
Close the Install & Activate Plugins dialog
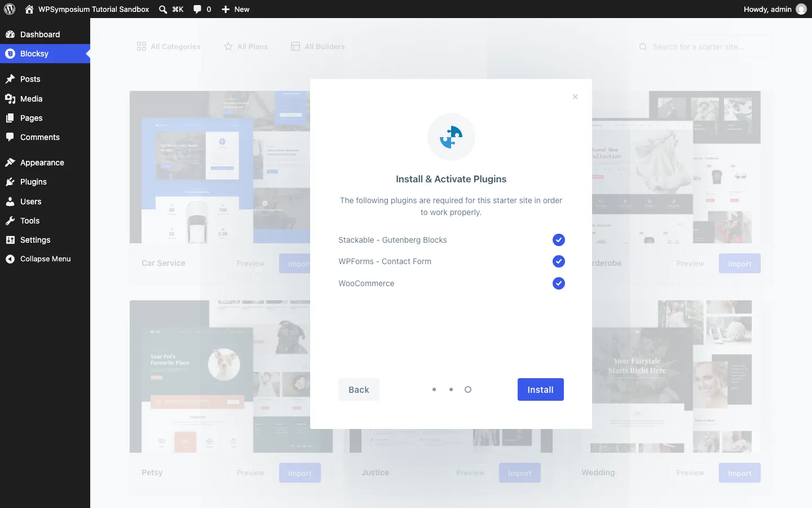point(575,97)
